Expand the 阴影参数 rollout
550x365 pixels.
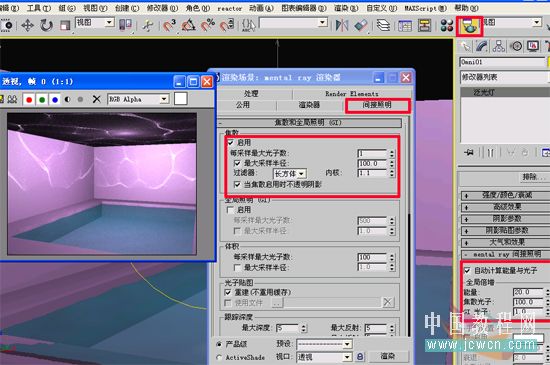point(505,219)
